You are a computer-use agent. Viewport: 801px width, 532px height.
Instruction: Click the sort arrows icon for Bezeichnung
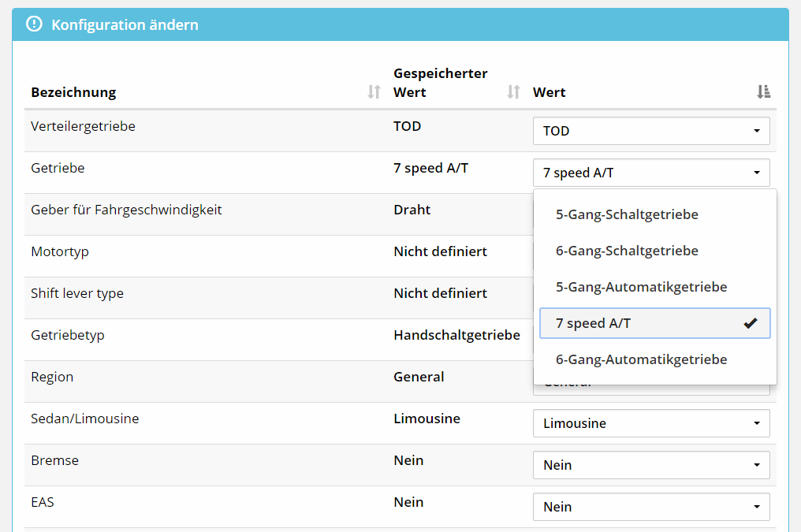pyautogui.click(x=374, y=92)
